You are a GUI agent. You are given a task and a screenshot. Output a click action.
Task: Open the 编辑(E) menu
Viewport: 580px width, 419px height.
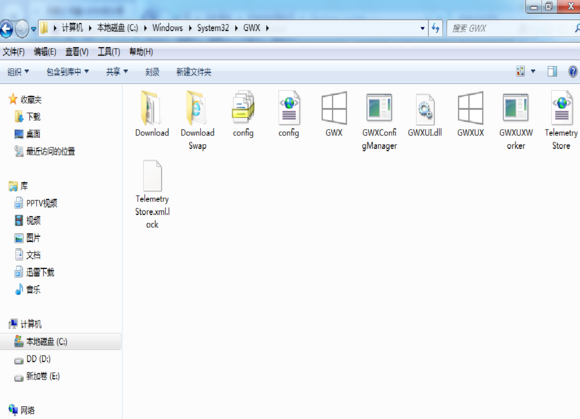(45, 52)
